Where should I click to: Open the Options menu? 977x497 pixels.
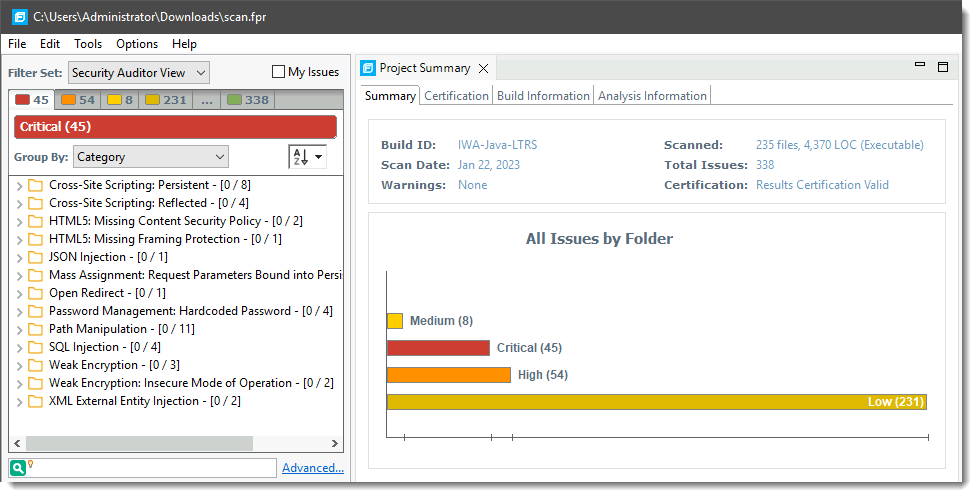(x=137, y=44)
